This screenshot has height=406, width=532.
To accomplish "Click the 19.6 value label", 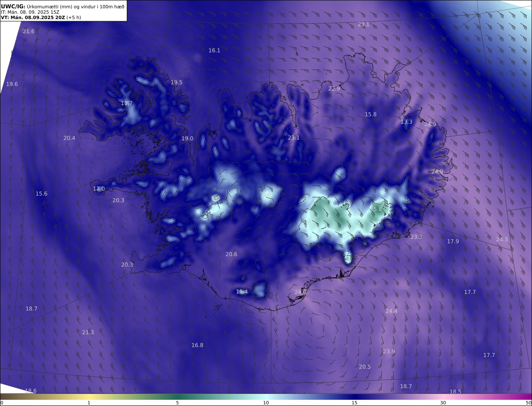I will pos(12,84).
